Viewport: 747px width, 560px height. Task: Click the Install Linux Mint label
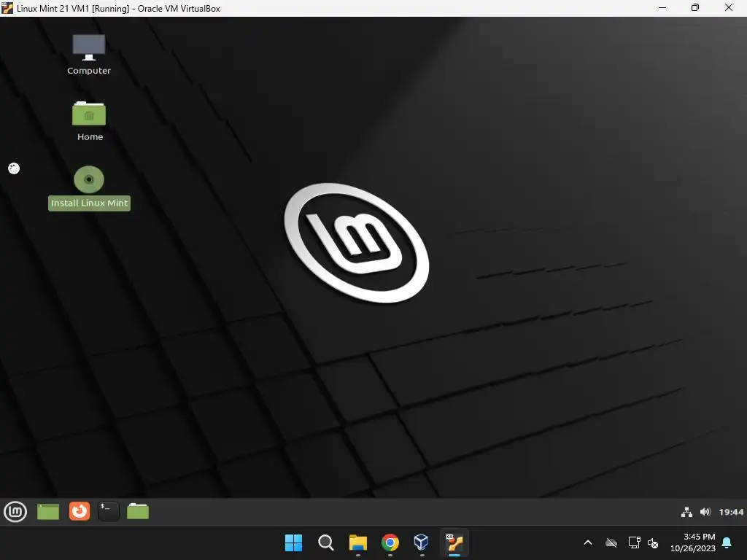pos(89,203)
